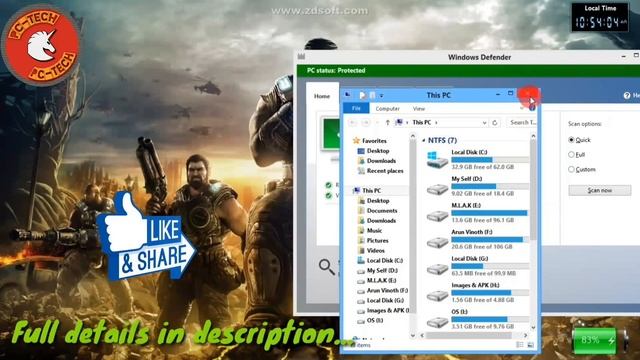
Task: Open OS (I:) drive icon in main pane
Action: [437, 322]
